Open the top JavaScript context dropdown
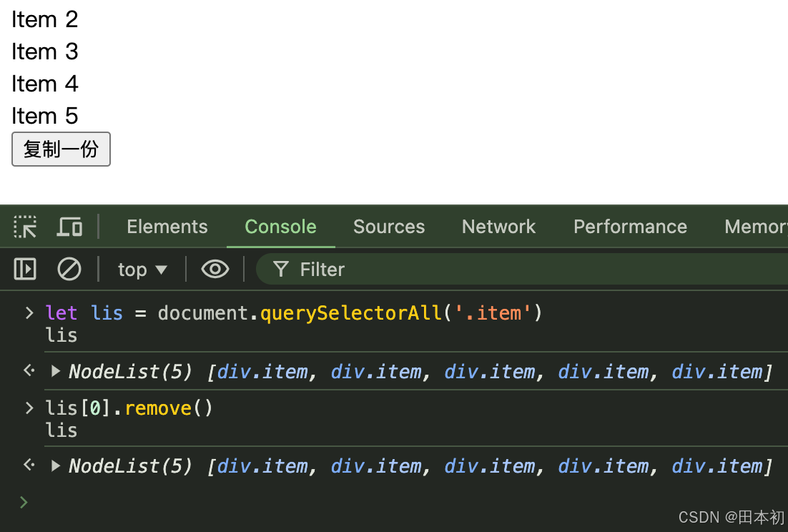Image resolution: width=788 pixels, height=532 pixels. [x=142, y=270]
